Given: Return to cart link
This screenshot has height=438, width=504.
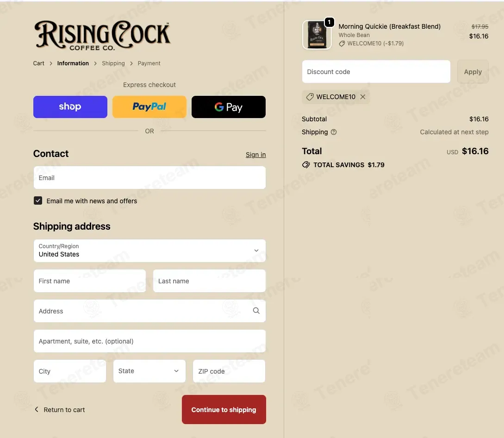Looking at the screenshot, I should click(x=60, y=410).
